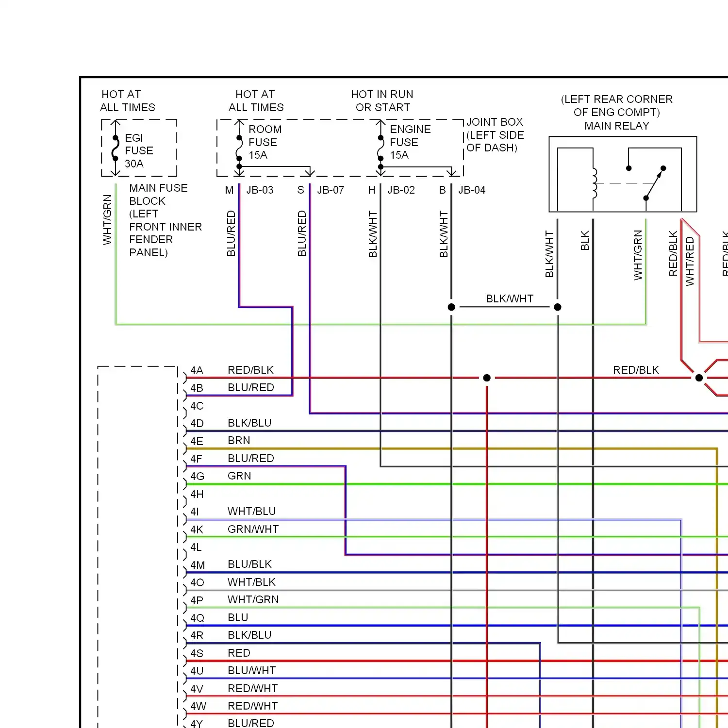This screenshot has width=728, height=728.
Task: Click the JOINT BOX left side of dash label
Action: [x=495, y=135]
